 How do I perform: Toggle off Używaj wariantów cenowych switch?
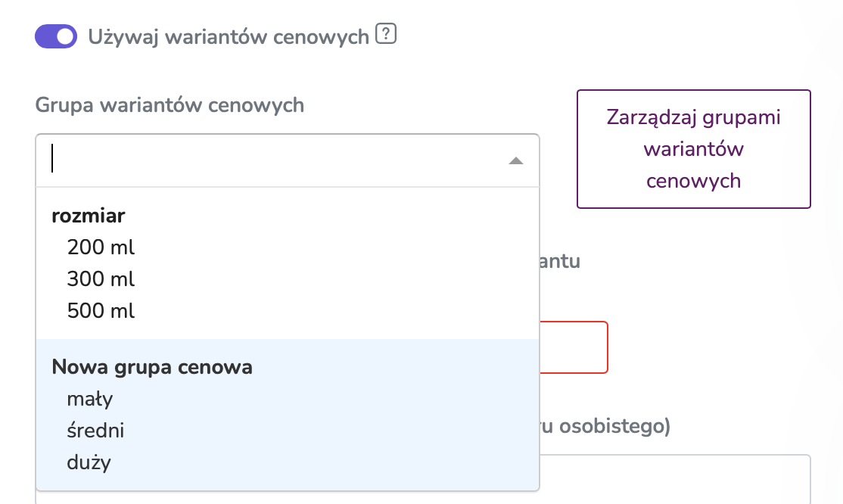[x=56, y=36]
